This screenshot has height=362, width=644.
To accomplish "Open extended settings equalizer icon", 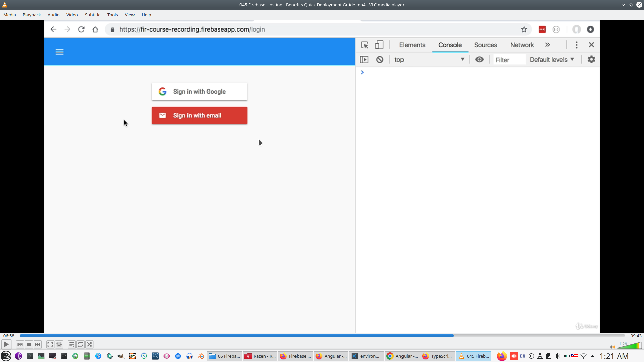I will 59,344.
